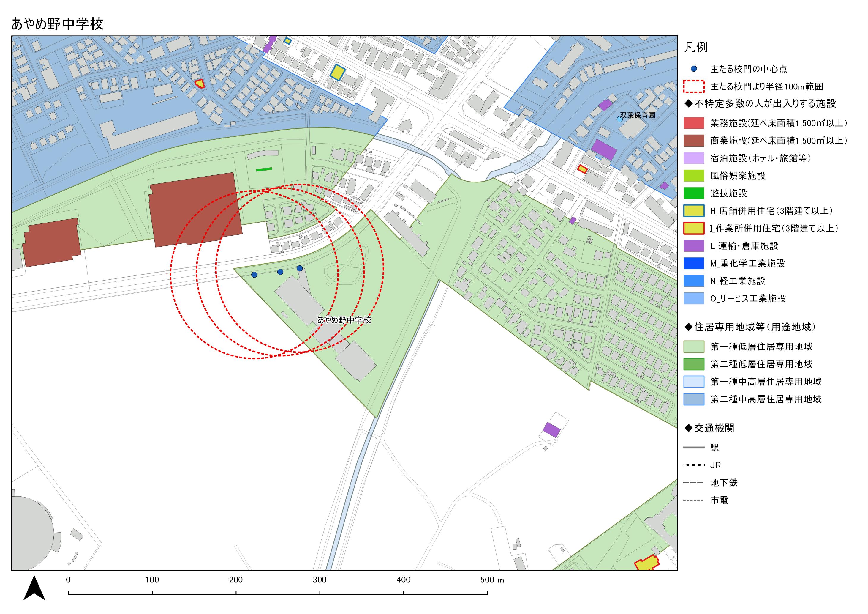The image size is (868, 614).
Task: Click the I_作業所併用住宅 legend swatch
Action: [694, 228]
